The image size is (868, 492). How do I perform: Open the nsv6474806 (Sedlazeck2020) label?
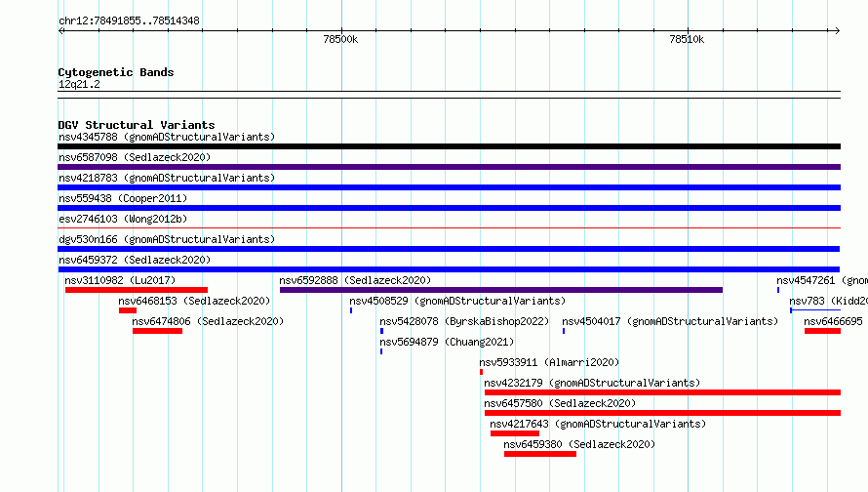[208, 321]
